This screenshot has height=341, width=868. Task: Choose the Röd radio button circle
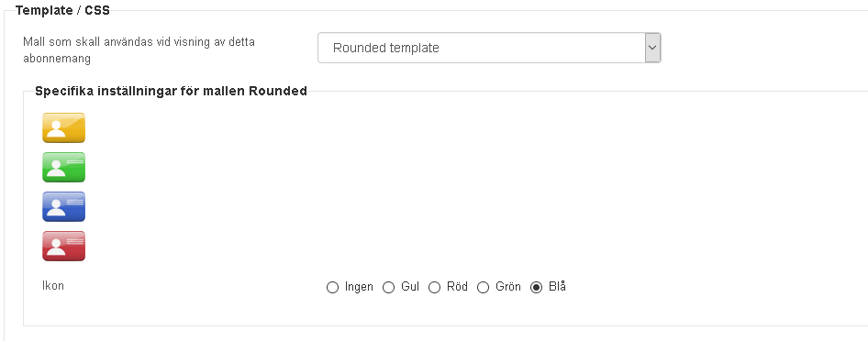pos(435,288)
